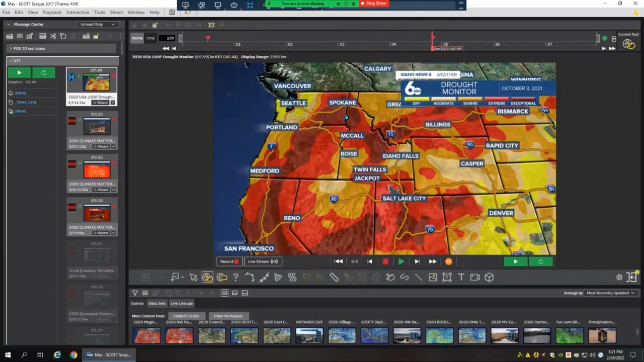
Task: Select the video camera tool
Action: tap(475, 277)
